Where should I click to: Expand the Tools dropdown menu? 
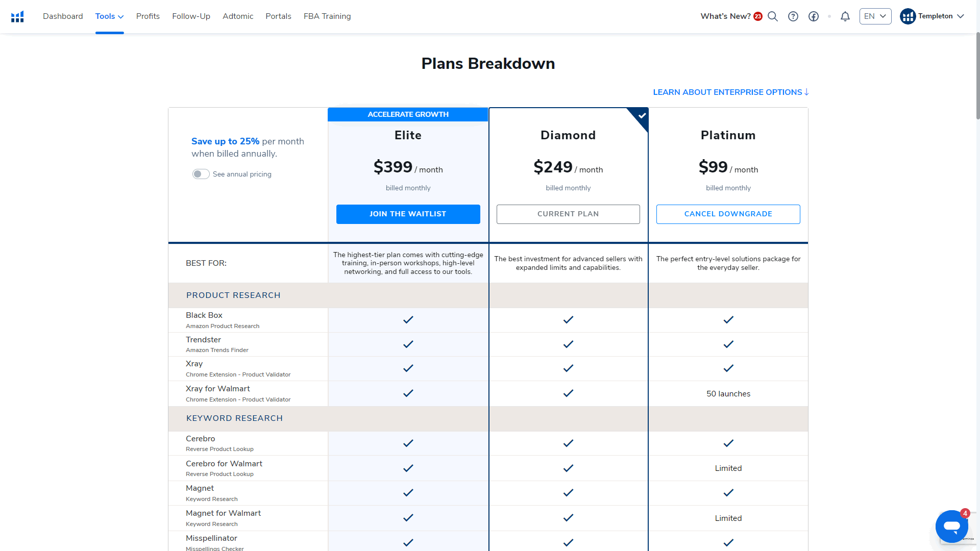pyautogui.click(x=109, y=16)
